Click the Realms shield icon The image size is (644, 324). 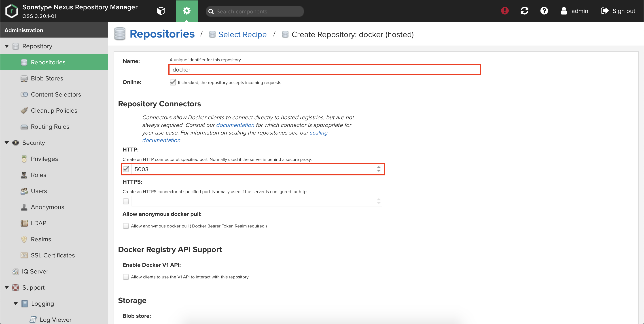click(x=24, y=239)
